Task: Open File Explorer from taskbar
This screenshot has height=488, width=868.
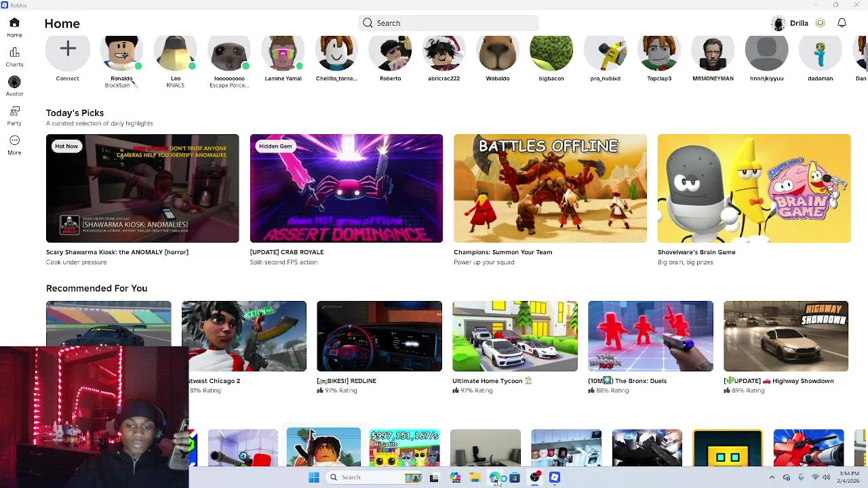Action: 475,477
